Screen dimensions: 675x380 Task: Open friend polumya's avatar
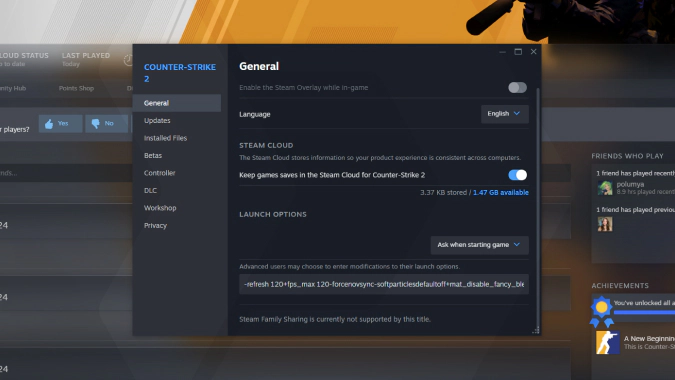click(605, 188)
